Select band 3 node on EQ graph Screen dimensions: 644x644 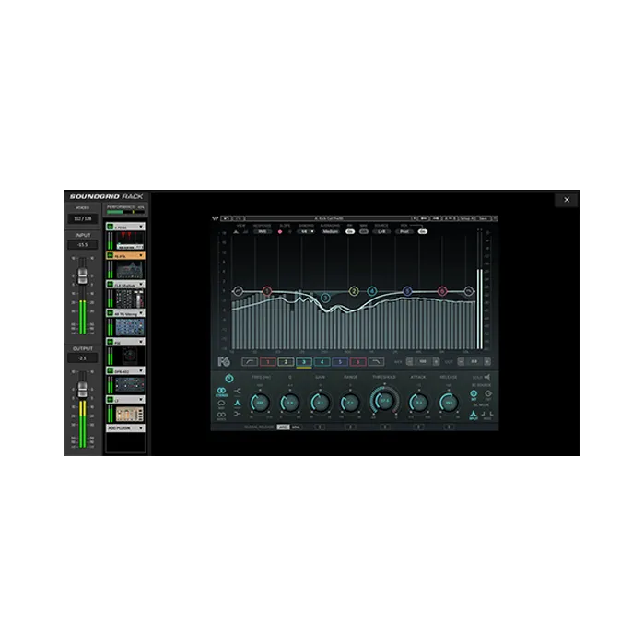point(325,298)
